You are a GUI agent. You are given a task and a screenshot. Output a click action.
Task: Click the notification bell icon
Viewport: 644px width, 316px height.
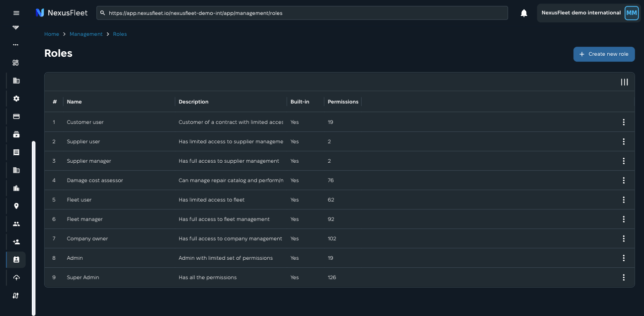click(524, 13)
